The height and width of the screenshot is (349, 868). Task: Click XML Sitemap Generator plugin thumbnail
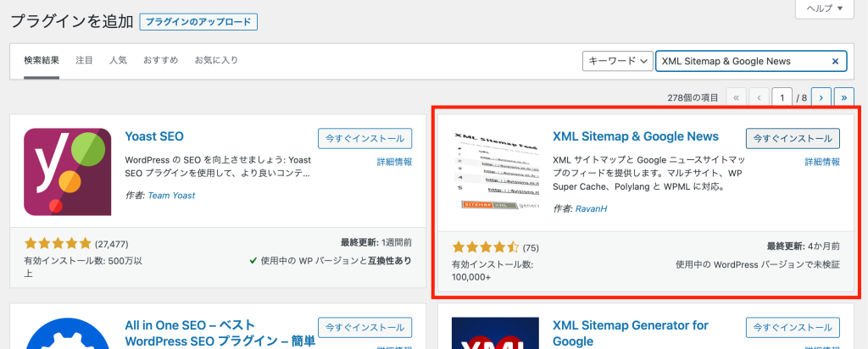point(496,333)
